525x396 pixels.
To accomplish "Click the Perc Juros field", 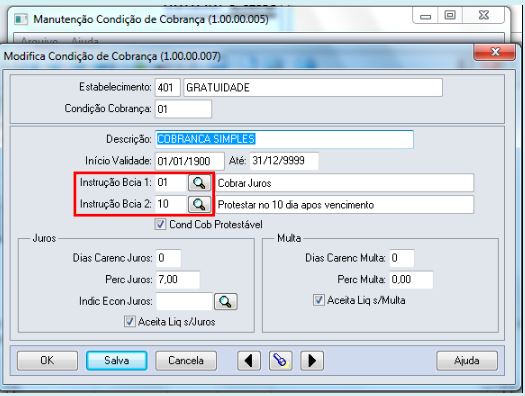I will tap(177, 280).
